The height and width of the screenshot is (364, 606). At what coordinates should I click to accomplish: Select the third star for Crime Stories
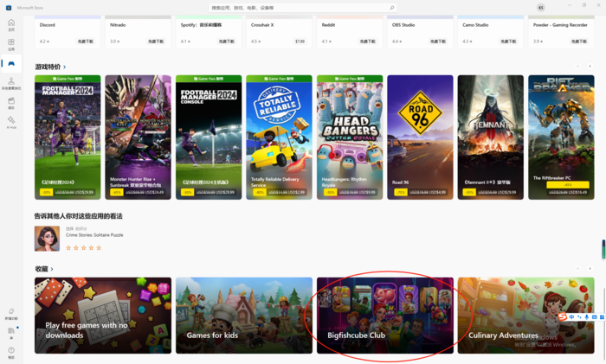click(x=84, y=248)
